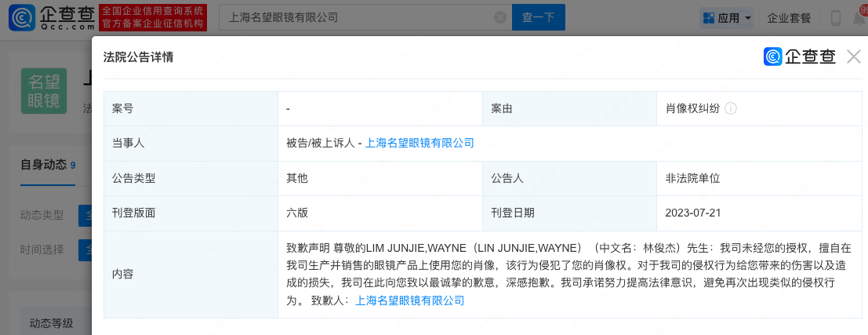This screenshot has height=335, width=868.
Task: Close the 法院公告详情 dialog
Action: [854, 56]
